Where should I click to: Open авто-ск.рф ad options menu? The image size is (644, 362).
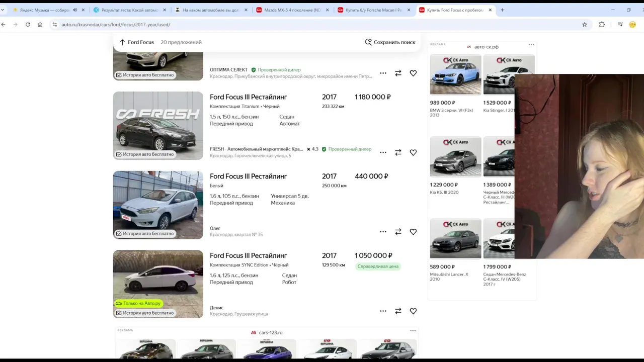(x=531, y=45)
